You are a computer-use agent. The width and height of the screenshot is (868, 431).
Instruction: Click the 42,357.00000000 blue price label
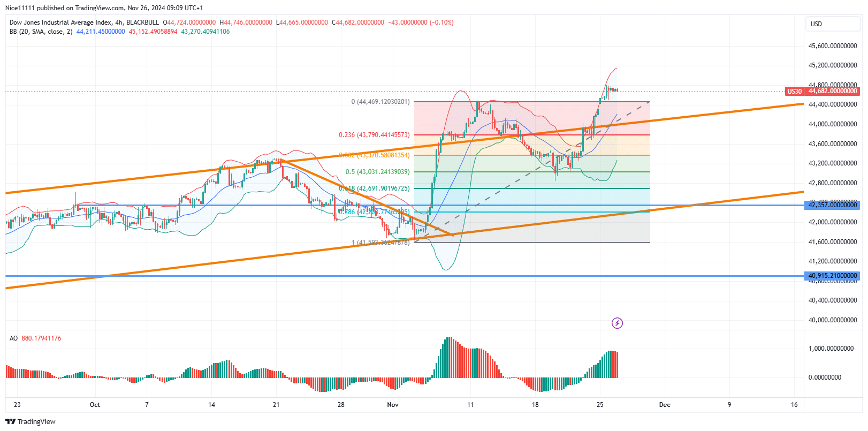pyautogui.click(x=832, y=205)
